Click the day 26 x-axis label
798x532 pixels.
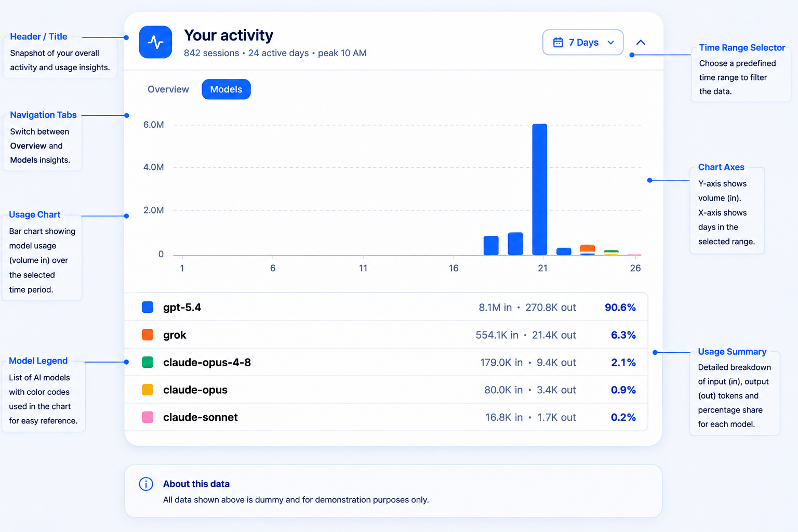635,268
